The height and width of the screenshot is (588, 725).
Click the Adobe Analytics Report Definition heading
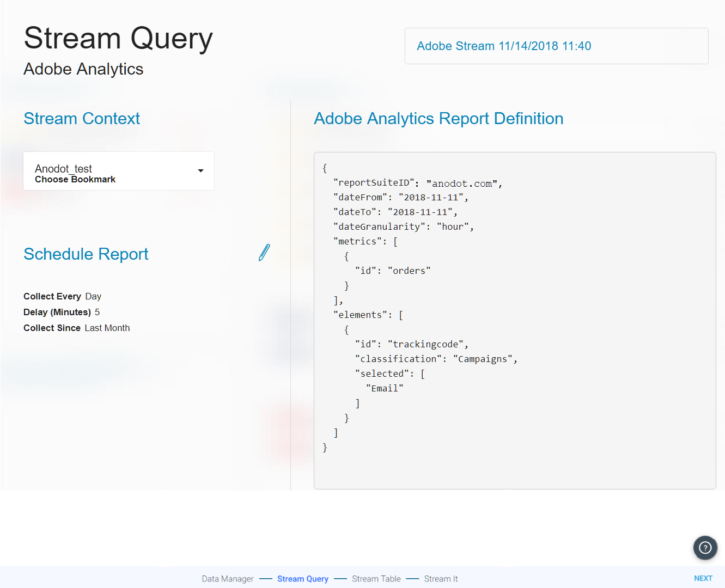click(438, 119)
